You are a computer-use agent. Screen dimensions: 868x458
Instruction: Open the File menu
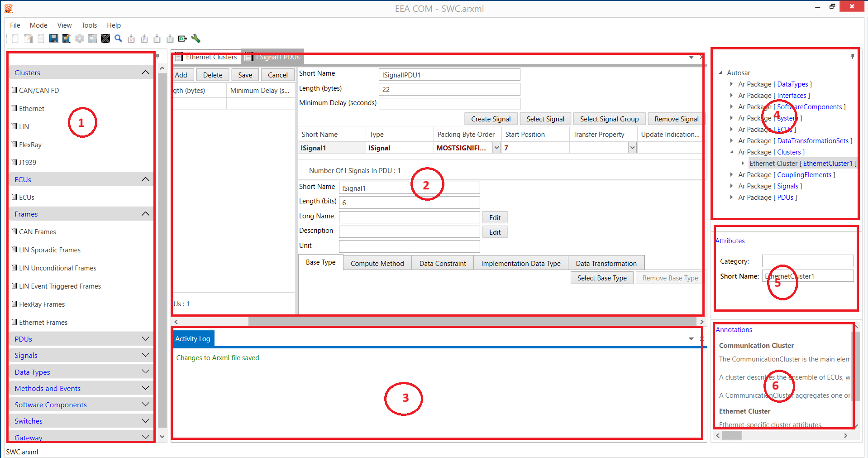coord(15,25)
